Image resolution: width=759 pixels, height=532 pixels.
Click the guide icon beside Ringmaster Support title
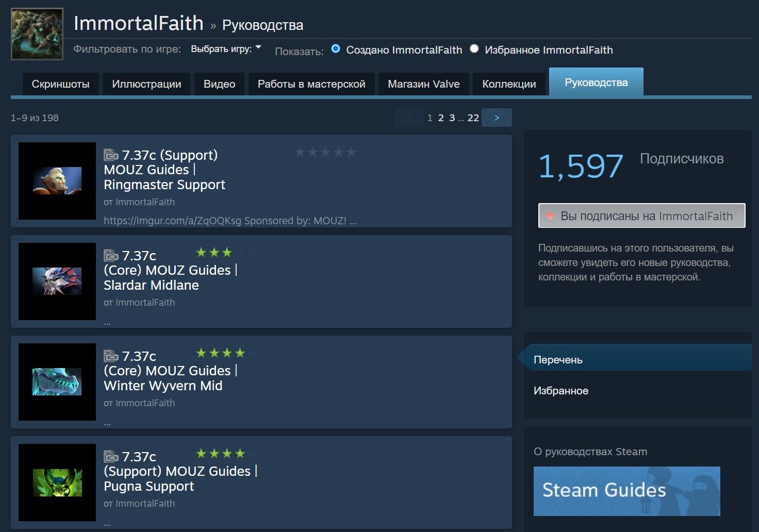tap(111, 155)
